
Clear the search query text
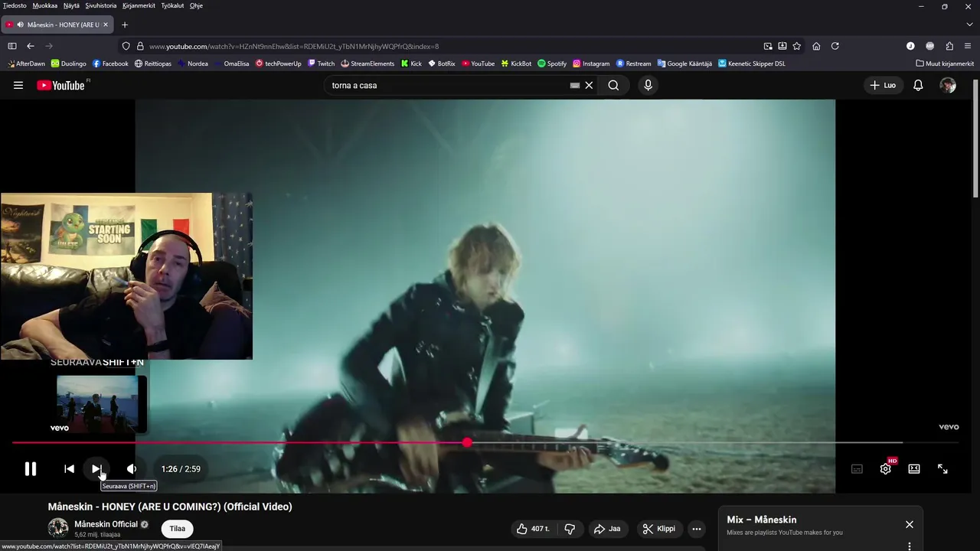[589, 86]
